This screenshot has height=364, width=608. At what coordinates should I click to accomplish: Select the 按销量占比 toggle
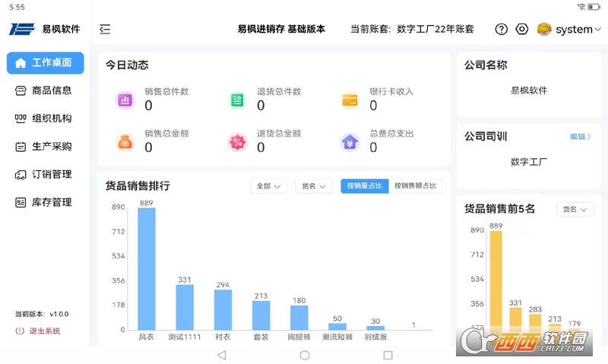pyautogui.click(x=365, y=186)
